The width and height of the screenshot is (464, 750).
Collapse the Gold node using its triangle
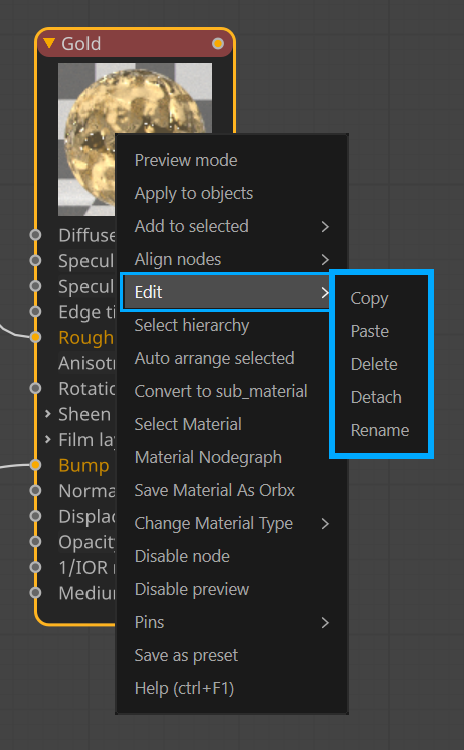[49, 44]
